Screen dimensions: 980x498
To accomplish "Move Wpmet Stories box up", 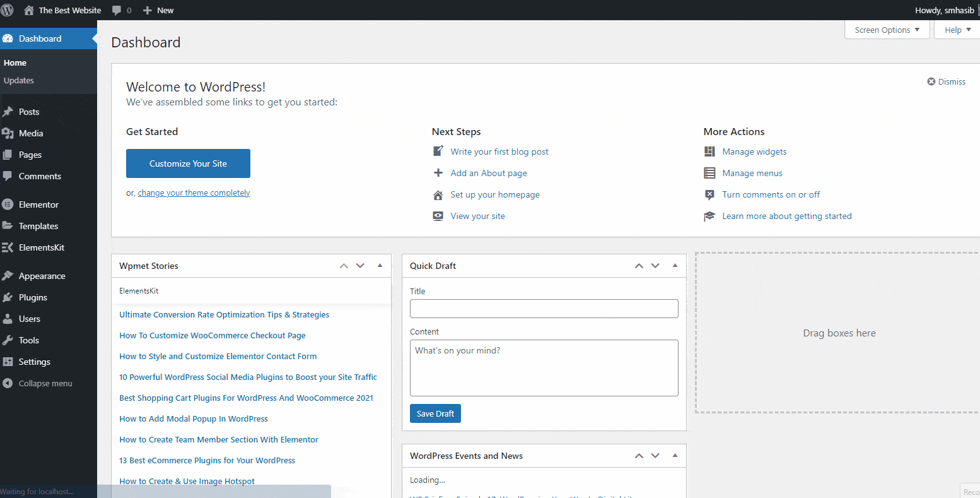I will coord(344,266).
